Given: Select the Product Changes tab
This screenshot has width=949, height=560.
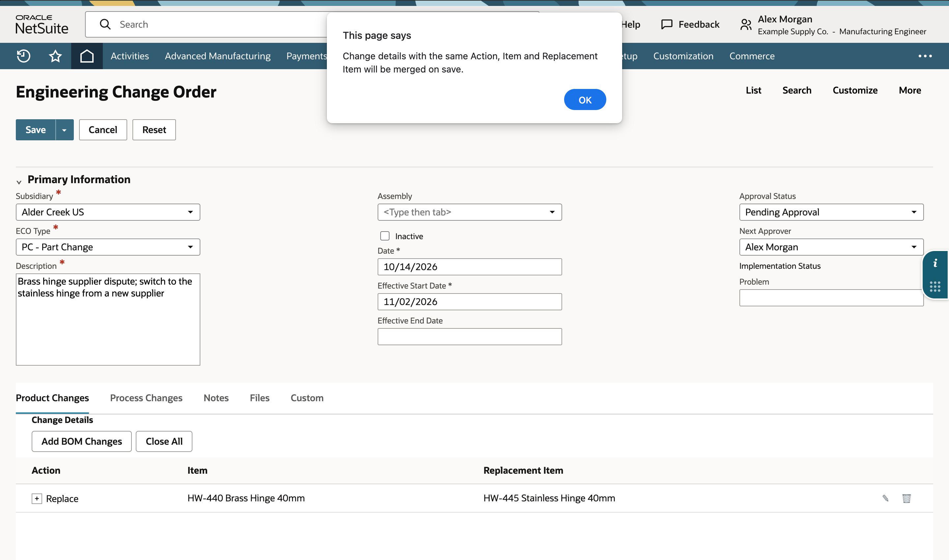Looking at the screenshot, I should (52, 398).
